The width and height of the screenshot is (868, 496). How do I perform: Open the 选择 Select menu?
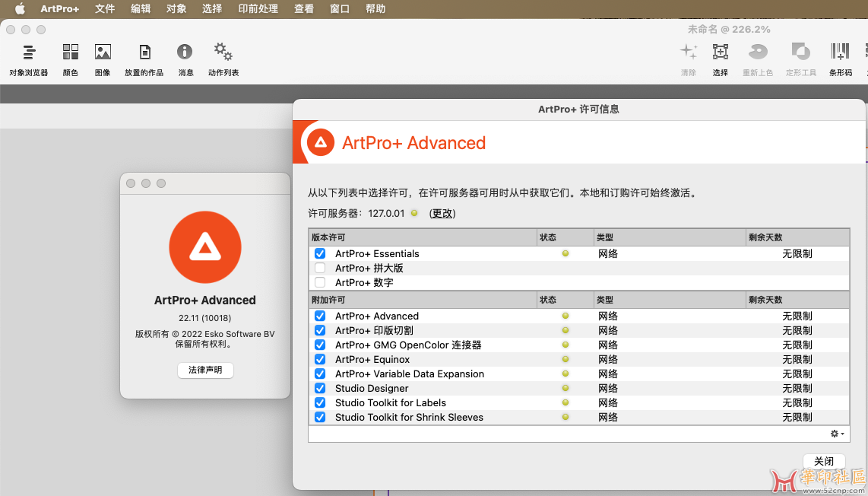click(212, 9)
